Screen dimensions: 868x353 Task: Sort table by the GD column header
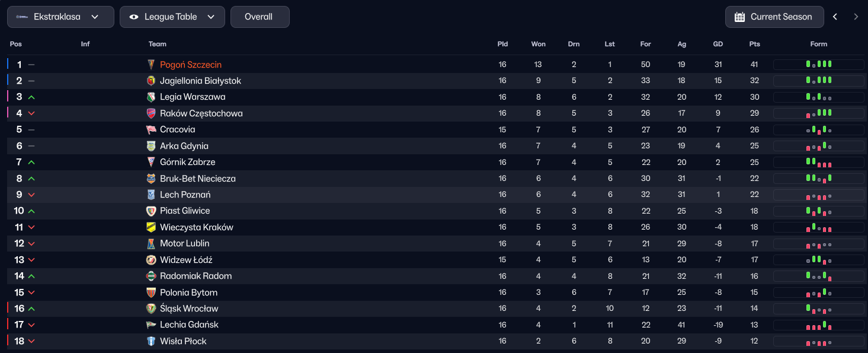coord(718,44)
